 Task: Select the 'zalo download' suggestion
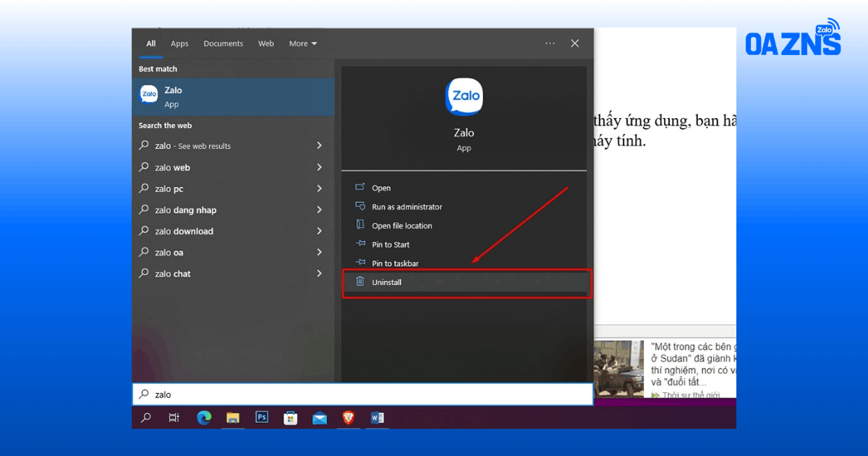233,231
